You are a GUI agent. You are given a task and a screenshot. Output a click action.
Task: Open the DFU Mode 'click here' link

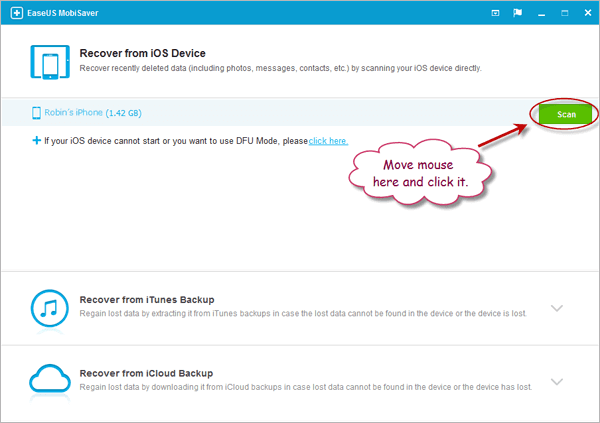point(328,142)
